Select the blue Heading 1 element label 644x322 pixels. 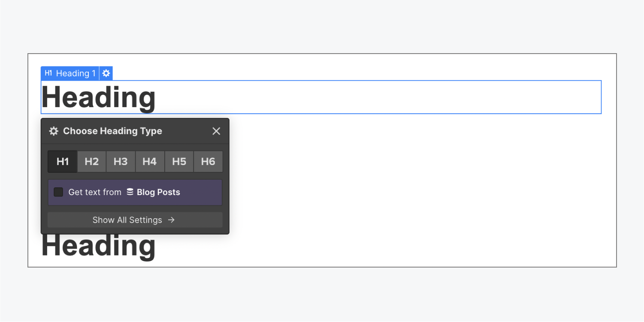[70, 73]
